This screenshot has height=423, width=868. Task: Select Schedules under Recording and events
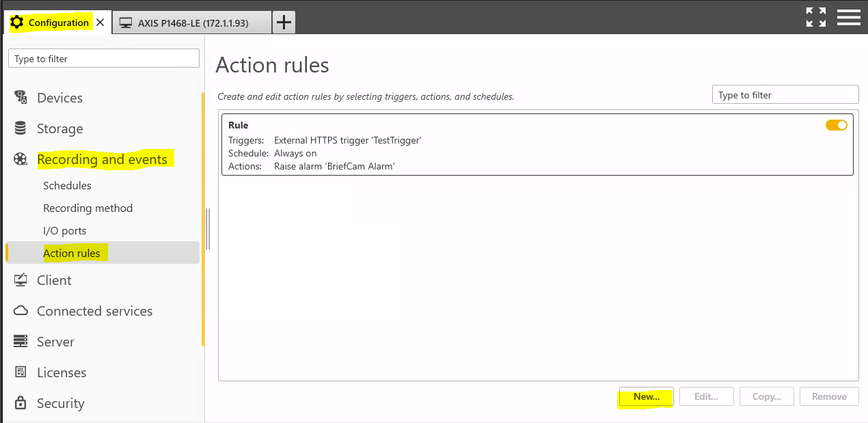coord(67,185)
